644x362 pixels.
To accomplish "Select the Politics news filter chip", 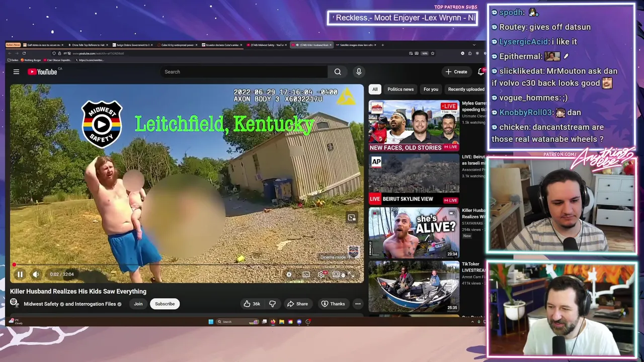I will 400,89.
